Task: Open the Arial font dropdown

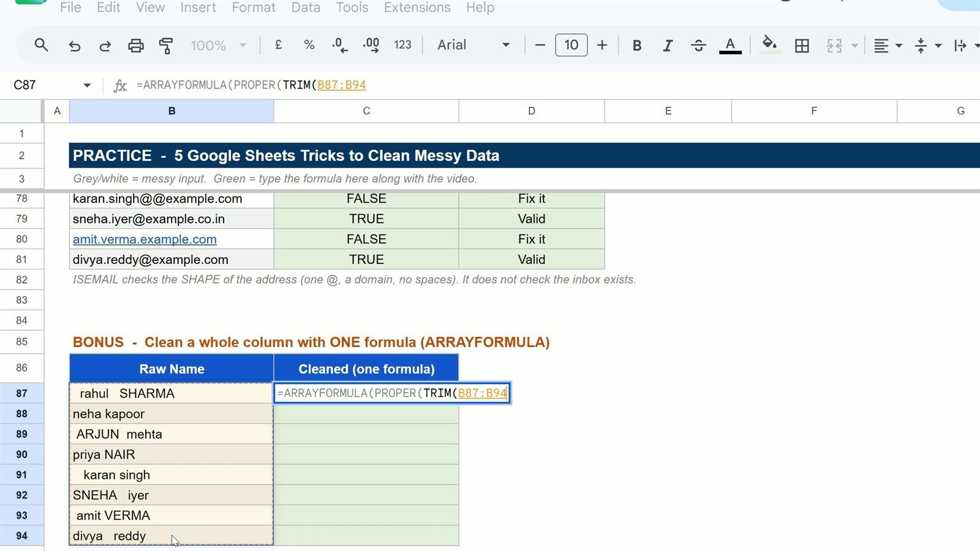Action: coord(473,45)
